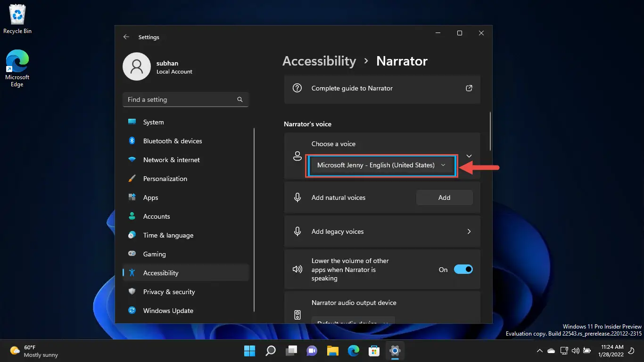Viewport: 644px width, 362px height.
Task: Click the Settings gear on the taskbar
Action: pyautogui.click(x=395, y=351)
